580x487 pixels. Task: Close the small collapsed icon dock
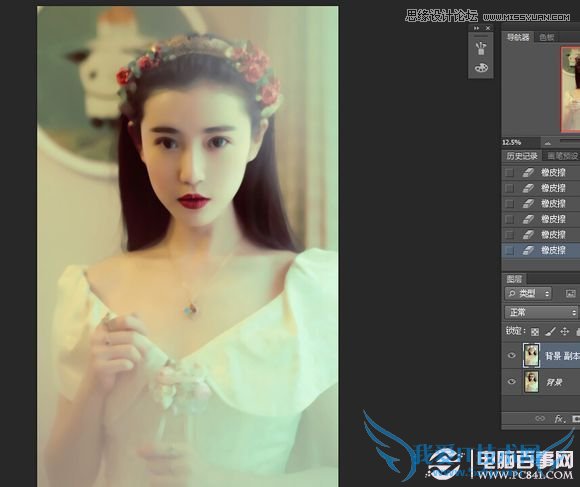488,28
